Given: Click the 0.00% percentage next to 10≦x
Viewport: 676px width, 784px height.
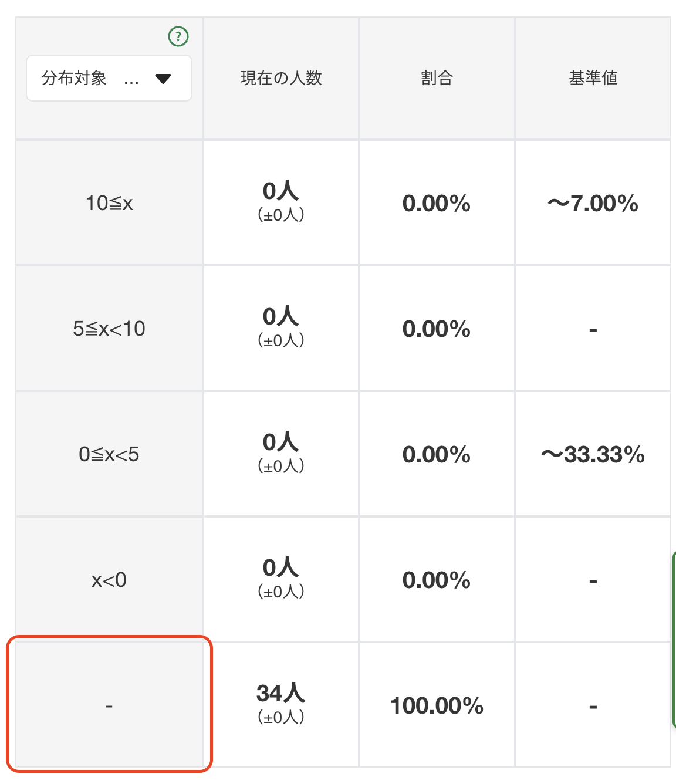Looking at the screenshot, I should [x=437, y=204].
